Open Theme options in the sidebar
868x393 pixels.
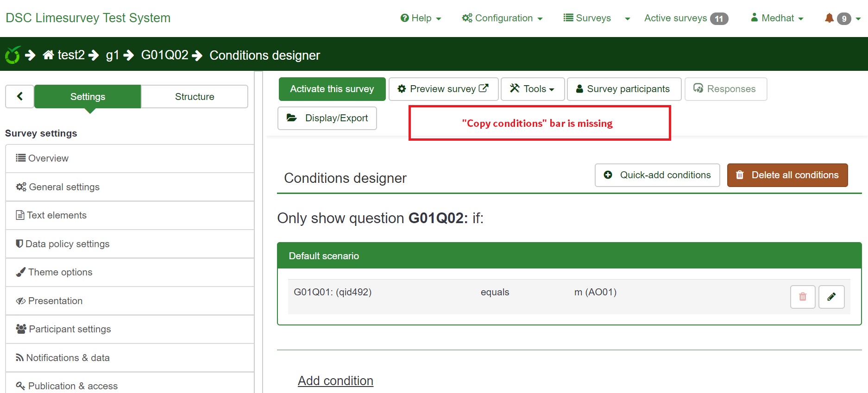point(60,272)
